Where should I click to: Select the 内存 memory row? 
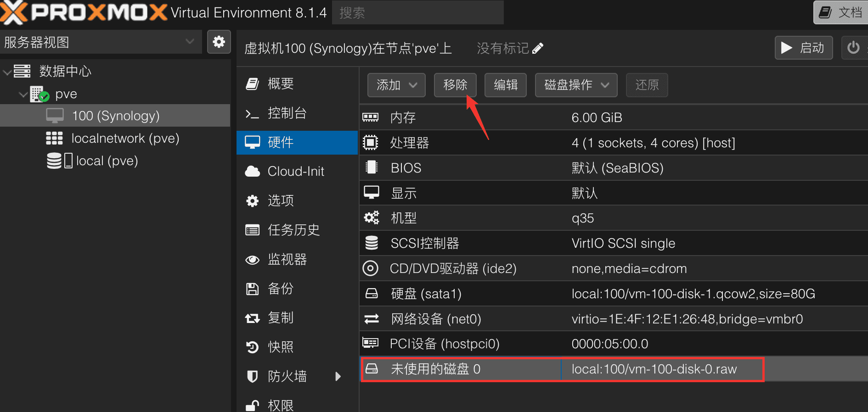coord(614,117)
